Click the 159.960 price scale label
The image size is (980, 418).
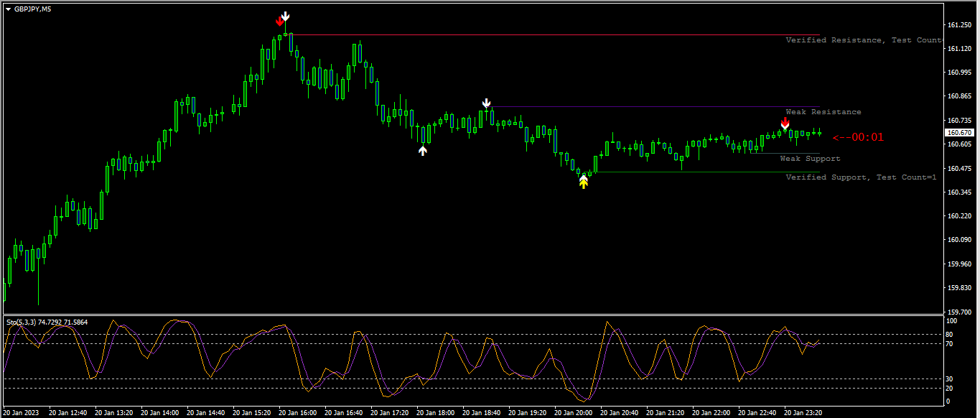pos(959,264)
